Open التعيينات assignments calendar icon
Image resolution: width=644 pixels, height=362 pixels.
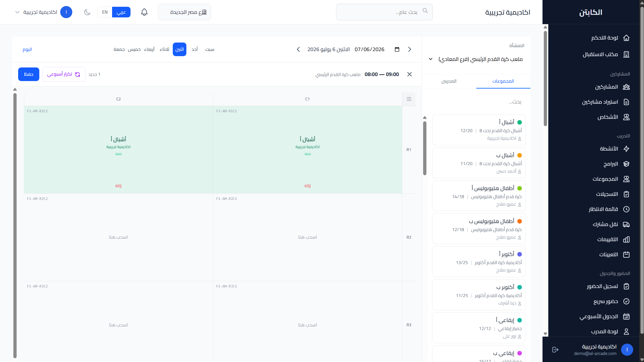point(626,255)
